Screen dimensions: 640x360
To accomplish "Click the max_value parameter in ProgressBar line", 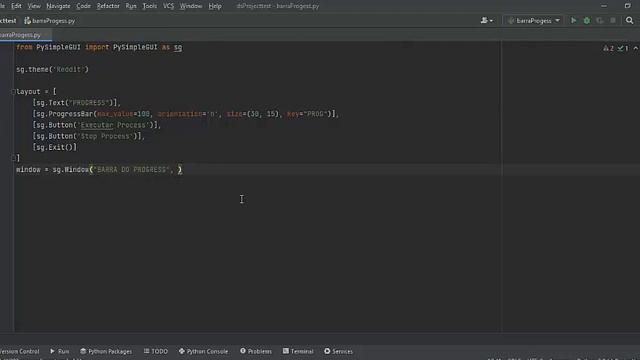I will [x=115, y=114].
